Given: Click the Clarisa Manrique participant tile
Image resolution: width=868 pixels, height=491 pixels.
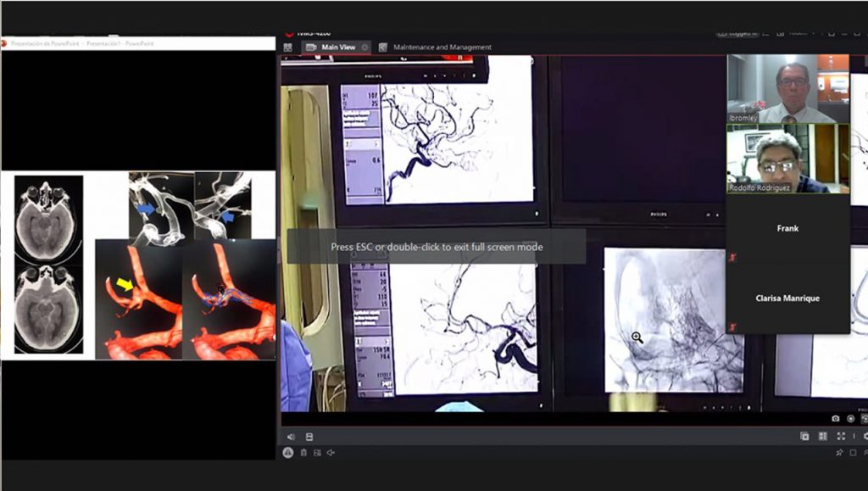Looking at the screenshot, I should pyautogui.click(x=787, y=299).
